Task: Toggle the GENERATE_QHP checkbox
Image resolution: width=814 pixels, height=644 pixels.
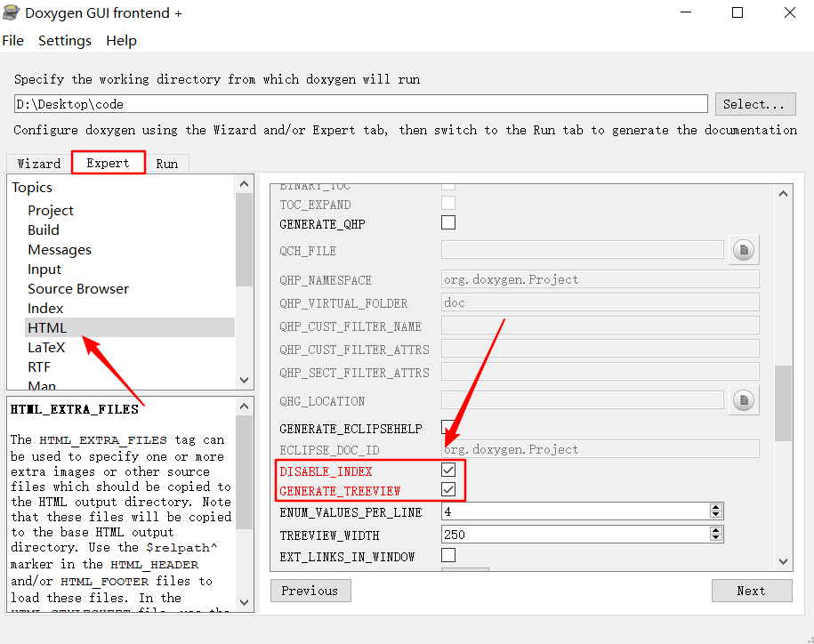Action: click(x=448, y=222)
